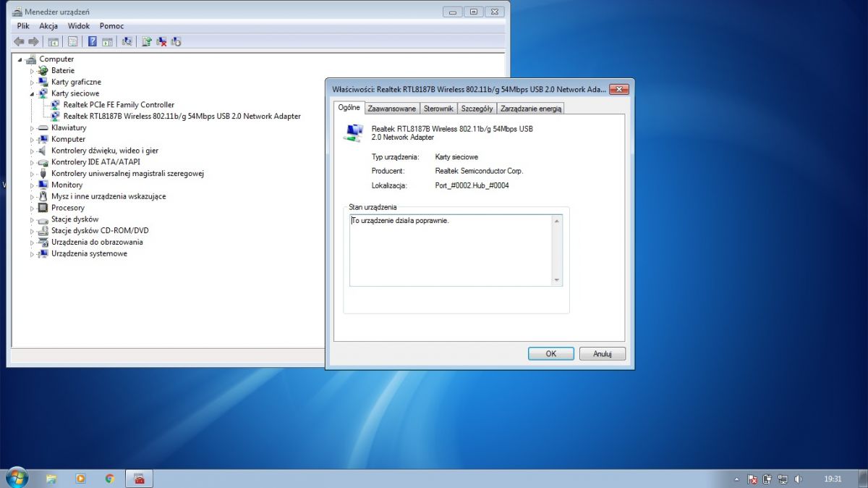This screenshot has height=488, width=868.
Task: Click the Procesory chip icon
Action: pyautogui.click(x=43, y=208)
